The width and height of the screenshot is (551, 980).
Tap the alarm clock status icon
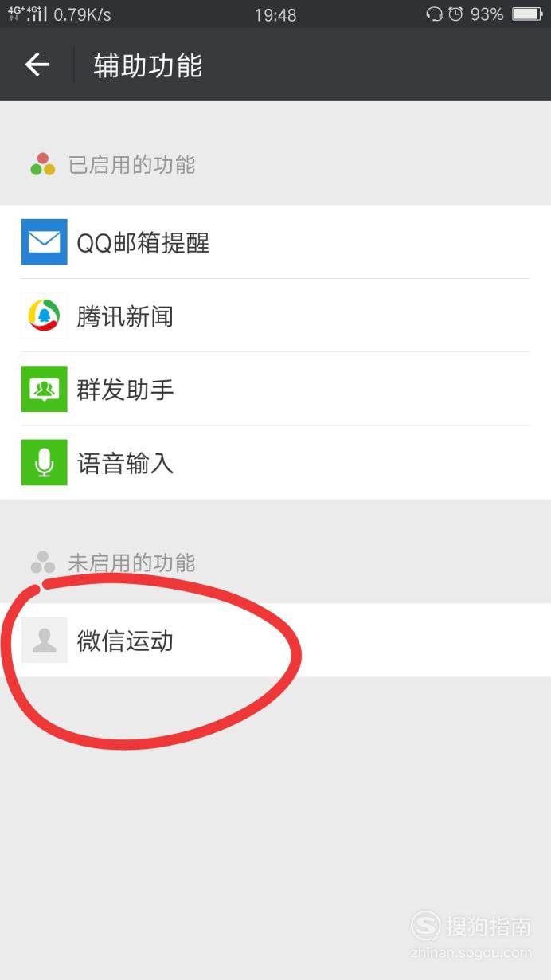click(x=455, y=14)
